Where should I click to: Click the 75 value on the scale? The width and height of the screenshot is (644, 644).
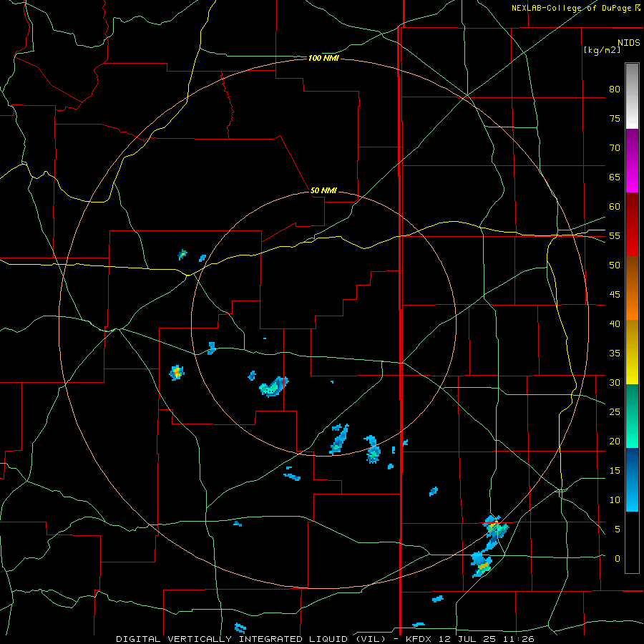tap(615, 118)
